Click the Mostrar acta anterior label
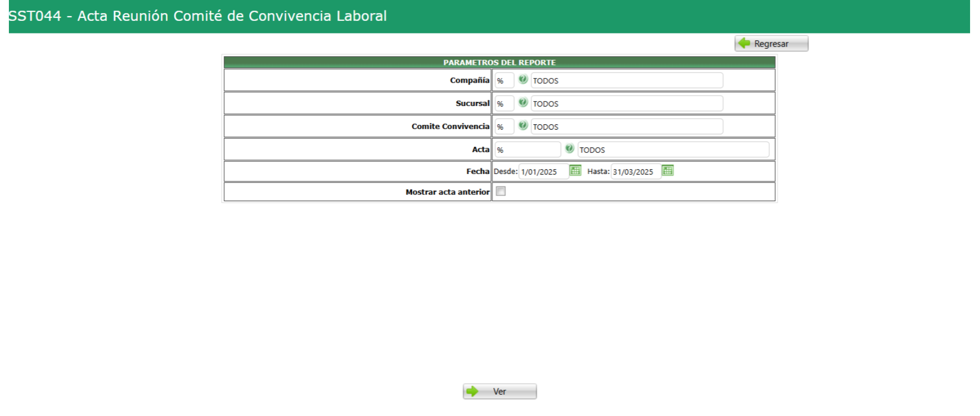980x416 pixels. click(x=447, y=192)
